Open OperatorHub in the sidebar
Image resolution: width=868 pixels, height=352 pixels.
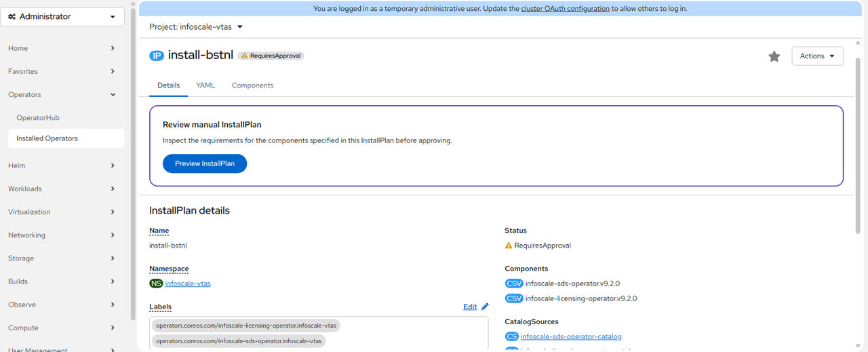click(38, 118)
